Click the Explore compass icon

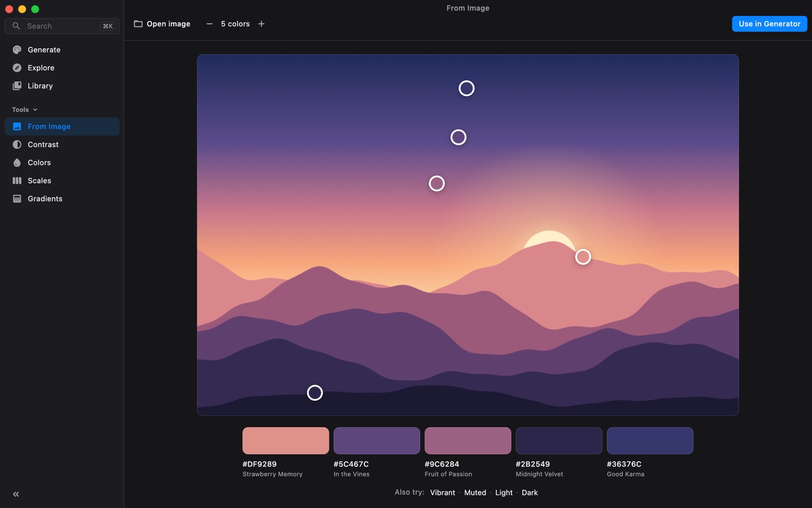17,68
